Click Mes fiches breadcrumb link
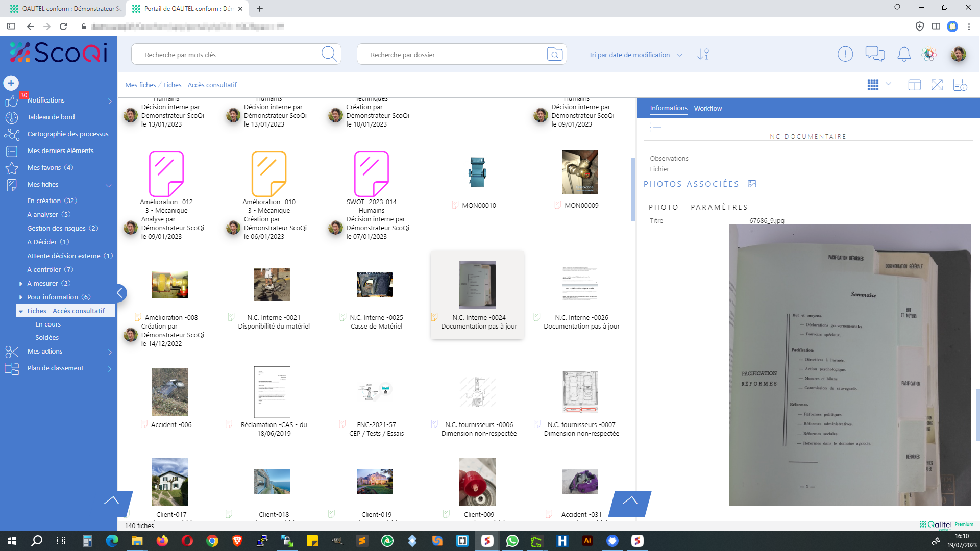This screenshot has width=980, height=551. [140, 85]
